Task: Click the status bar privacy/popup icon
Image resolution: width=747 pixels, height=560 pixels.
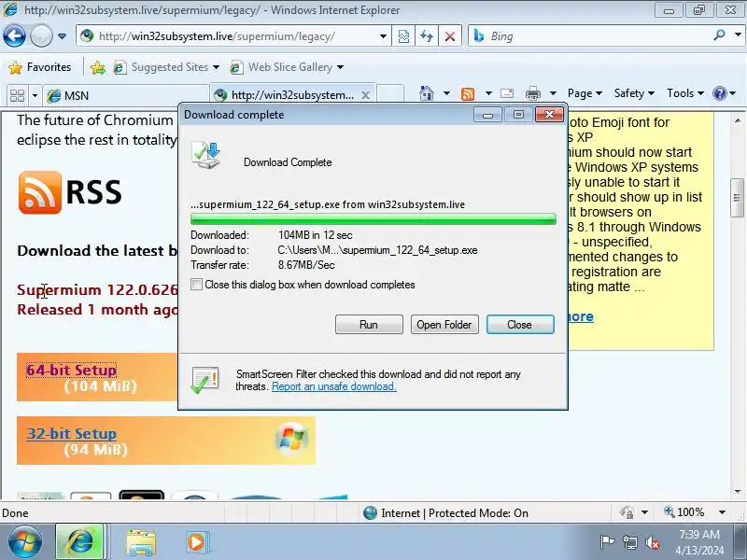Action: point(627,512)
